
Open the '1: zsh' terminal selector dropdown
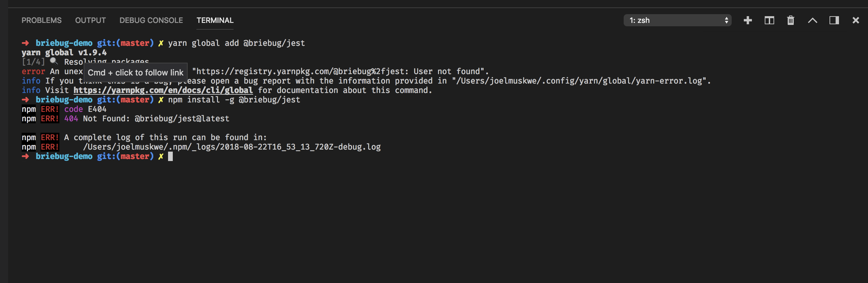(677, 20)
